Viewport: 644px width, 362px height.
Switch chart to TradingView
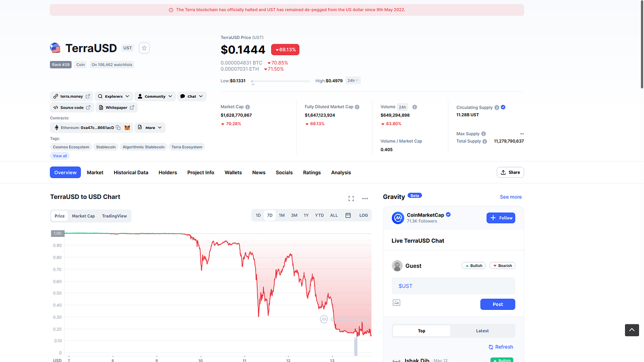(x=115, y=216)
